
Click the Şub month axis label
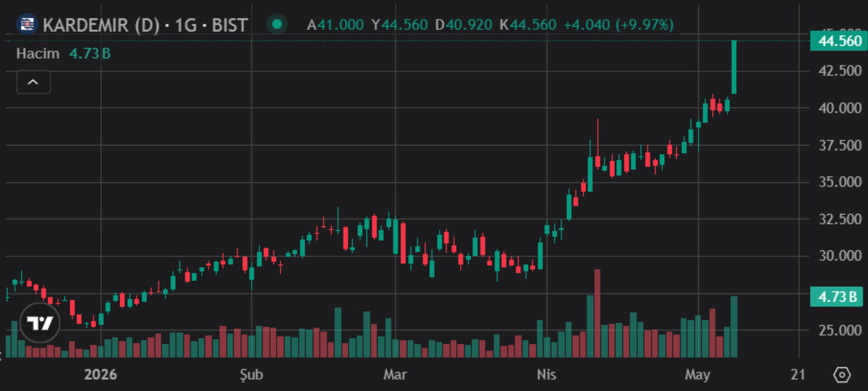pos(251,375)
